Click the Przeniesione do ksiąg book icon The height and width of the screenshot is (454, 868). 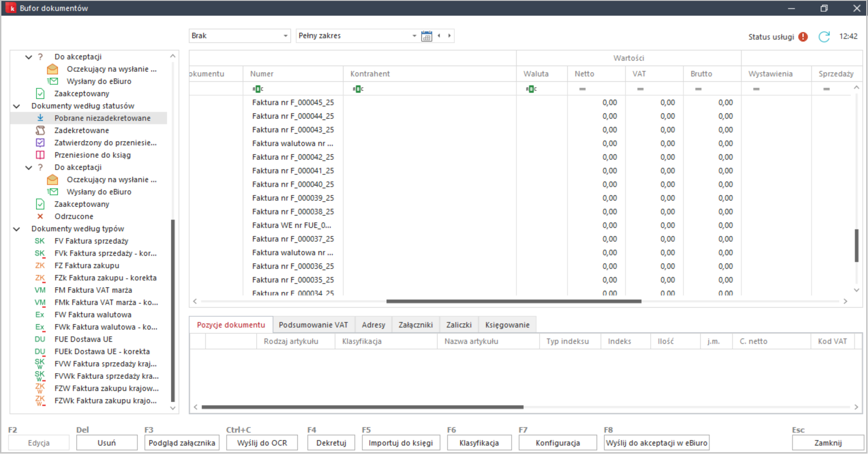point(40,155)
